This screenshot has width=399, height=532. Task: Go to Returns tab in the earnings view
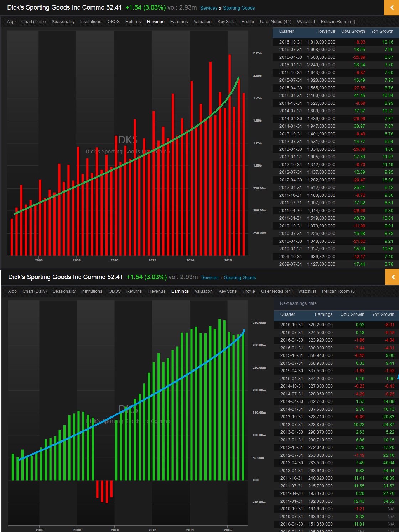point(134,291)
